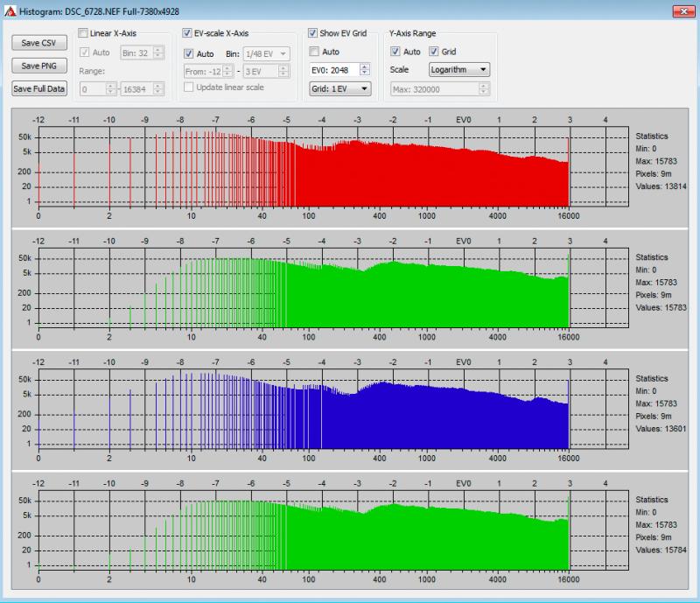Toggle Auto under EV-scale X-Axis
Viewport: 700px width, 603px height.
189,53
